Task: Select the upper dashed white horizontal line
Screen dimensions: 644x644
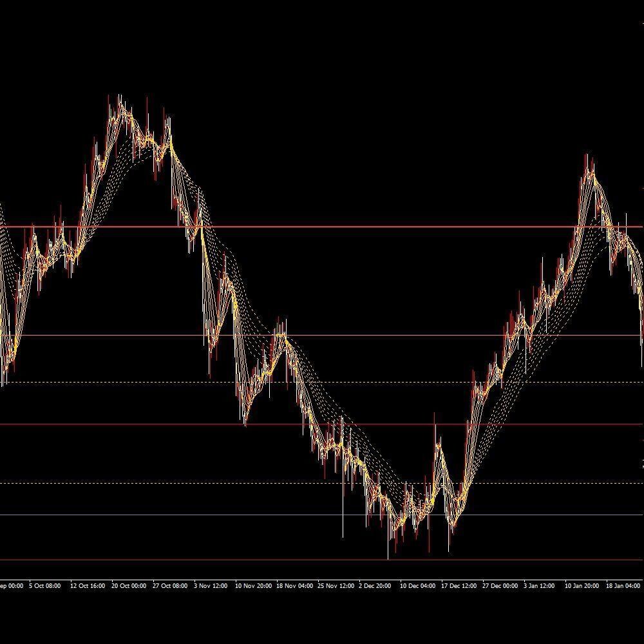Action: pyautogui.click(x=322, y=383)
